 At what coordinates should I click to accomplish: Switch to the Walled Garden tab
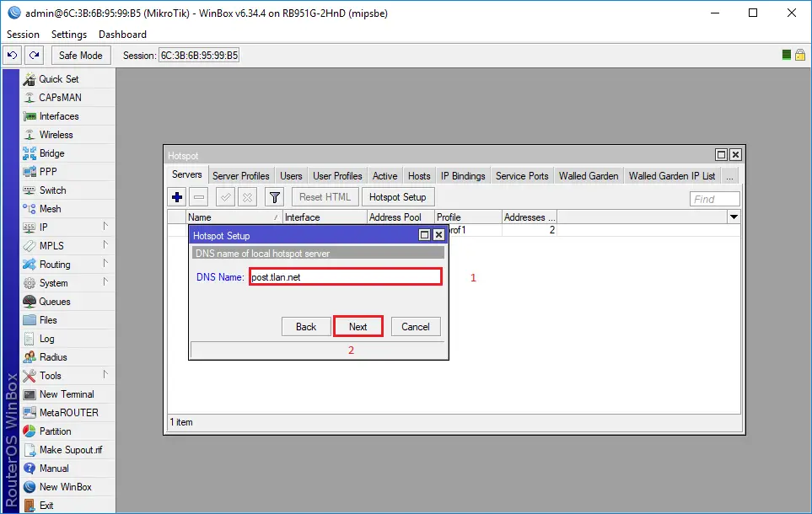pos(589,176)
